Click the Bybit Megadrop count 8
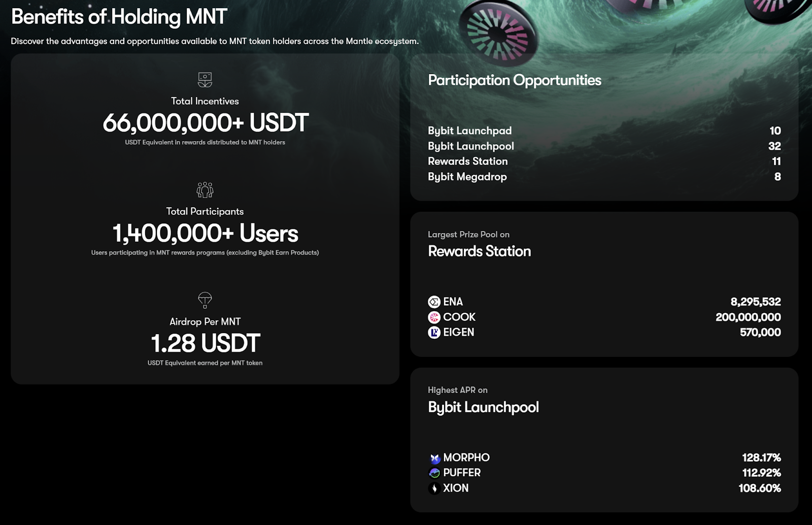Image resolution: width=812 pixels, height=525 pixels. pos(777,177)
